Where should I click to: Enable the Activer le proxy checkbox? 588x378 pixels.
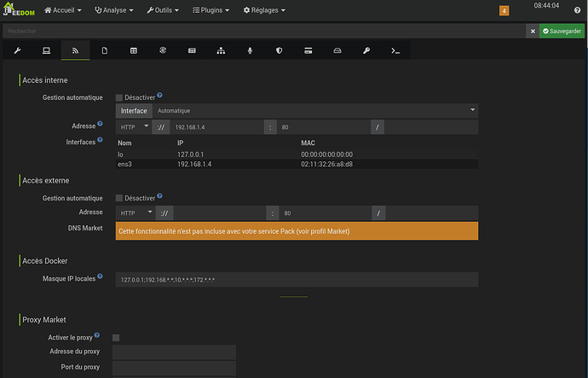coord(116,338)
